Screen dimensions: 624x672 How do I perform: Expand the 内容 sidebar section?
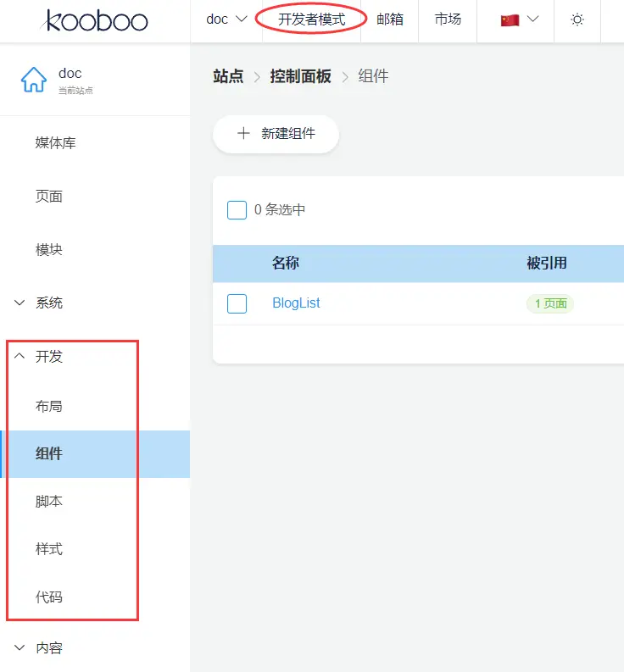pyautogui.click(x=48, y=648)
